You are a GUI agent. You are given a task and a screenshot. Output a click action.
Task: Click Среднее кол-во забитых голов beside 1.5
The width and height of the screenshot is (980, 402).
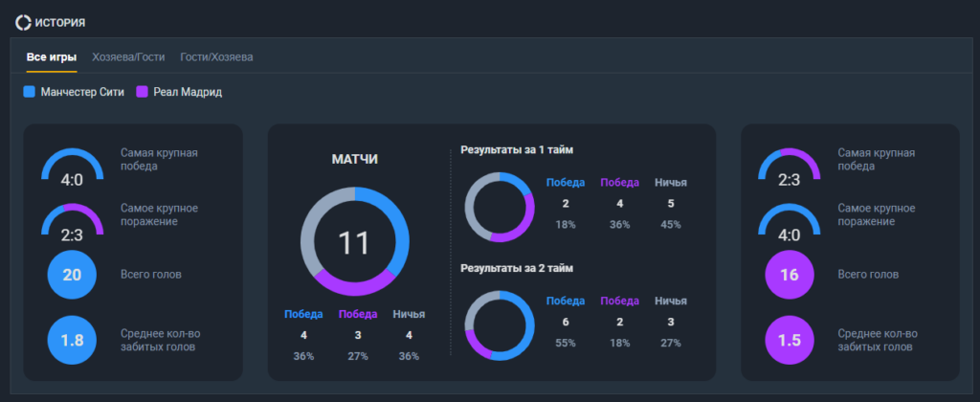878,340
